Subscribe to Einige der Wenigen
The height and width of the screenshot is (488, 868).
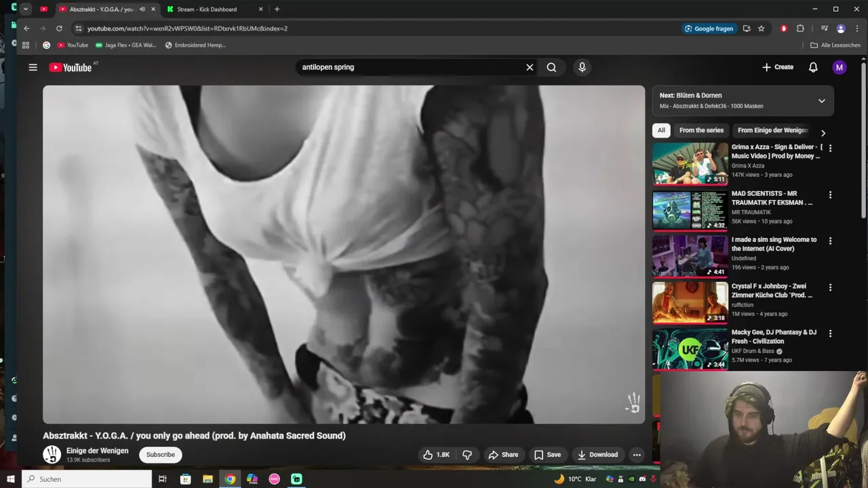(161, 455)
